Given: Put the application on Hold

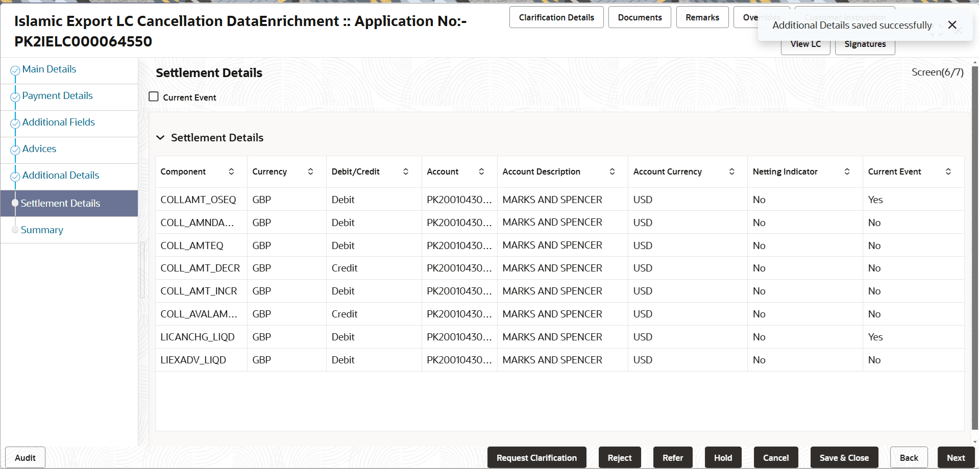Looking at the screenshot, I should (x=723, y=458).
